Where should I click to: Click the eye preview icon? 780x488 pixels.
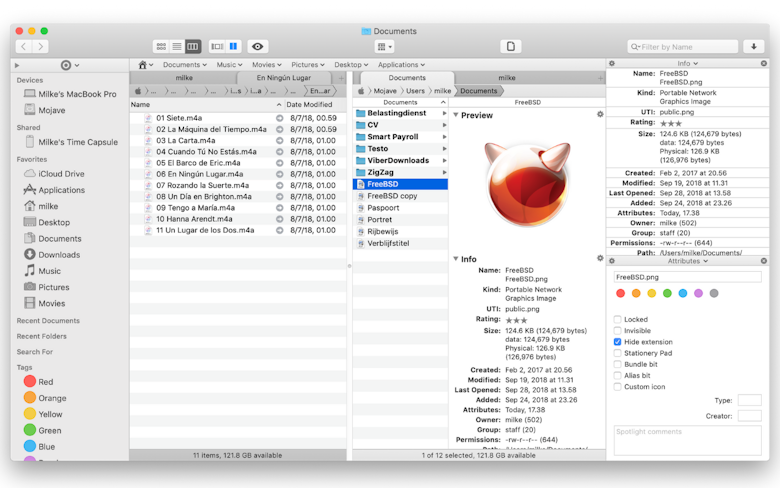click(257, 47)
